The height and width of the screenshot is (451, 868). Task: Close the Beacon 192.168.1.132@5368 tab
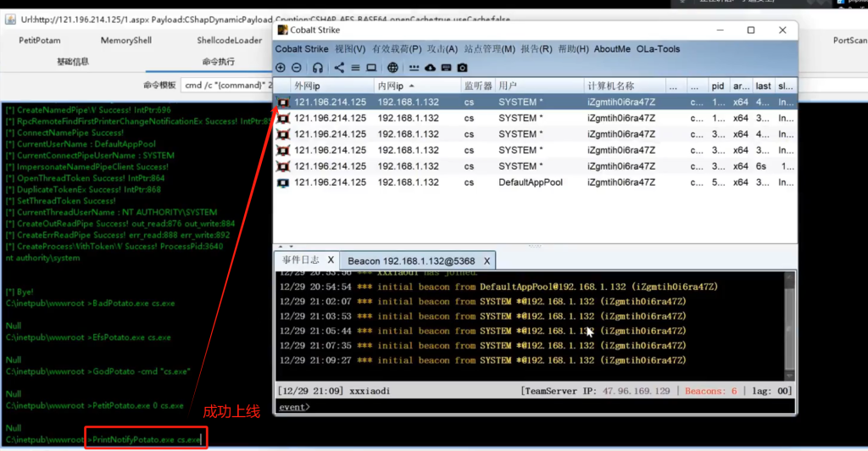click(487, 260)
